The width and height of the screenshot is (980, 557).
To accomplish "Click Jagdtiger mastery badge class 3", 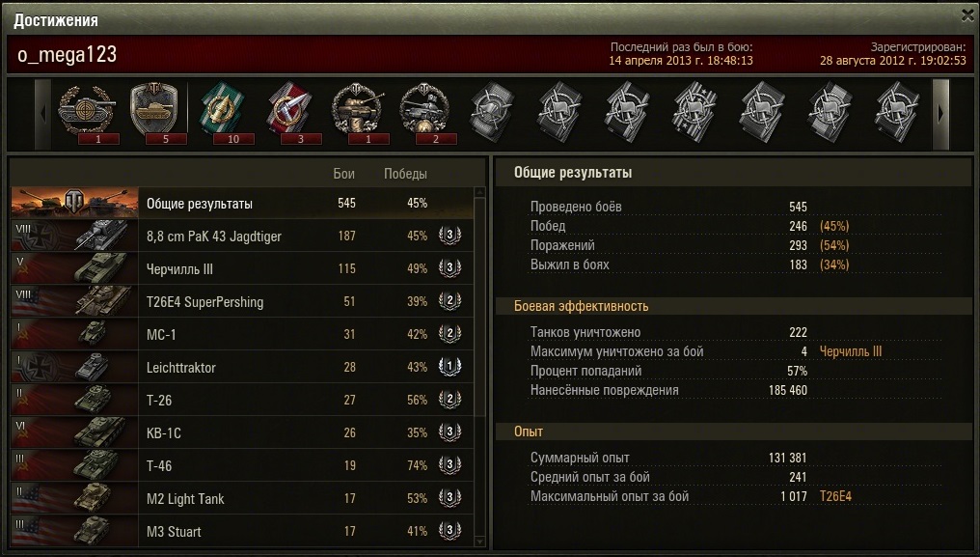I will (x=449, y=236).
